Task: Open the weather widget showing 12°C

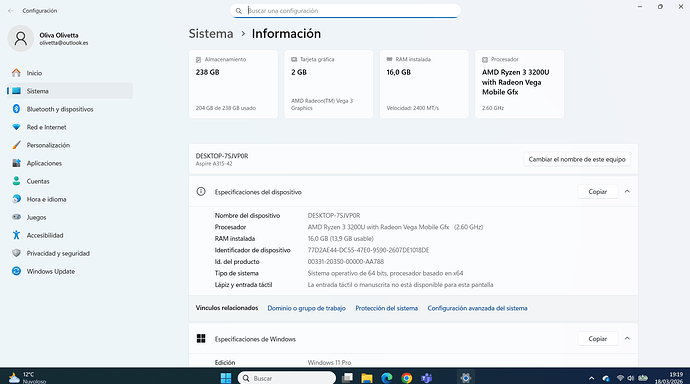Action: point(27,377)
